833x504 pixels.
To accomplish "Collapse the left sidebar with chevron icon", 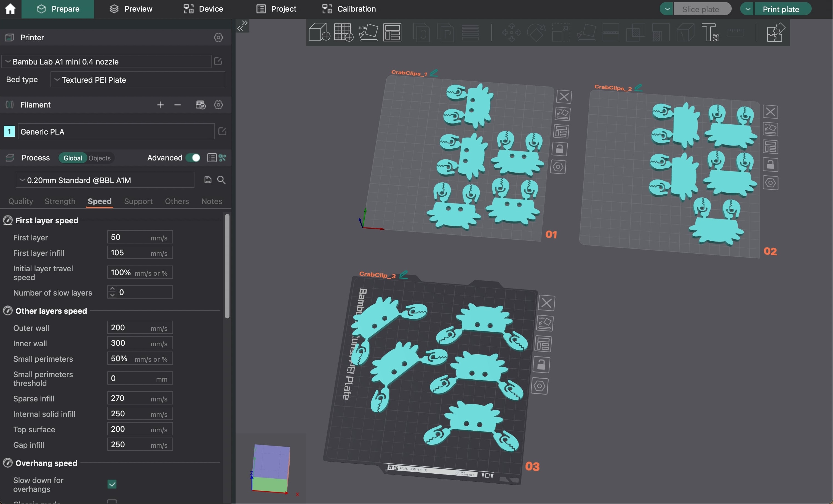I will [x=242, y=26].
